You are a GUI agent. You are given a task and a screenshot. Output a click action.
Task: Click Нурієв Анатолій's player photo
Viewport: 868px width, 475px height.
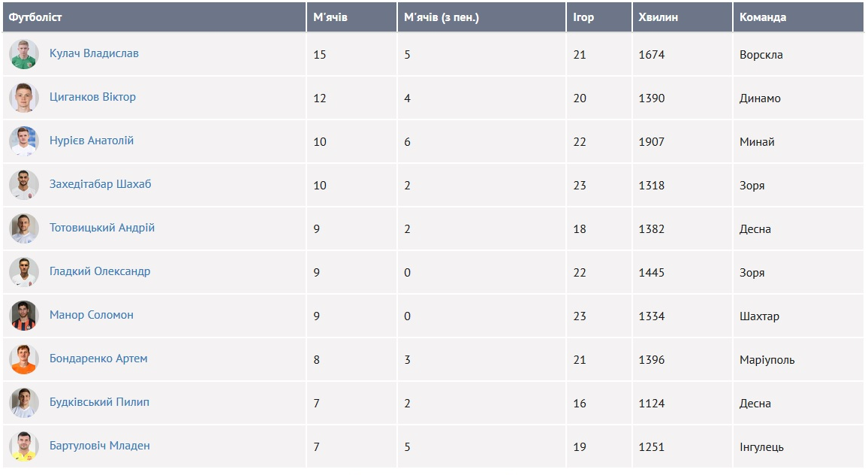pyautogui.click(x=24, y=141)
